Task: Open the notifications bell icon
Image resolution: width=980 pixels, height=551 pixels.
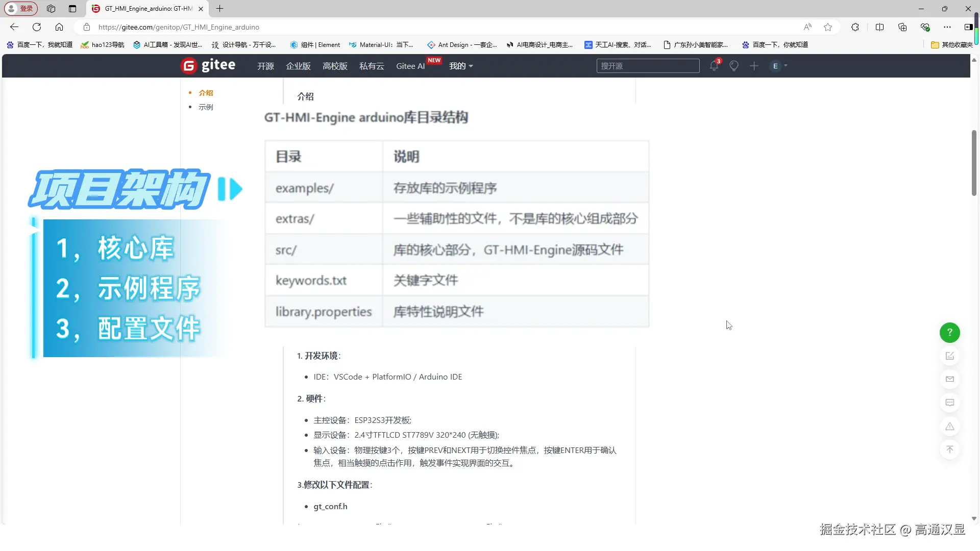Action: 714,66
